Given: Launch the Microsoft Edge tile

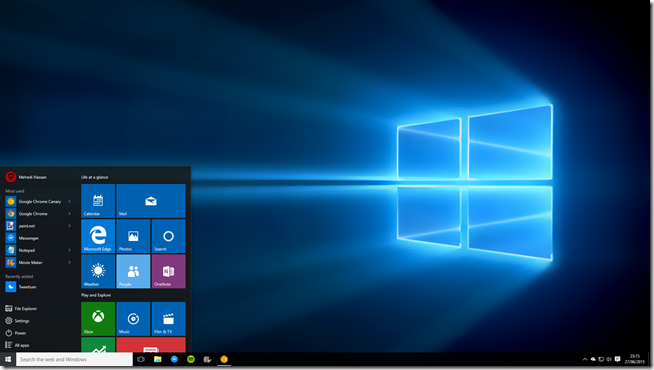Looking at the screenshot, I should coord(98,236).
